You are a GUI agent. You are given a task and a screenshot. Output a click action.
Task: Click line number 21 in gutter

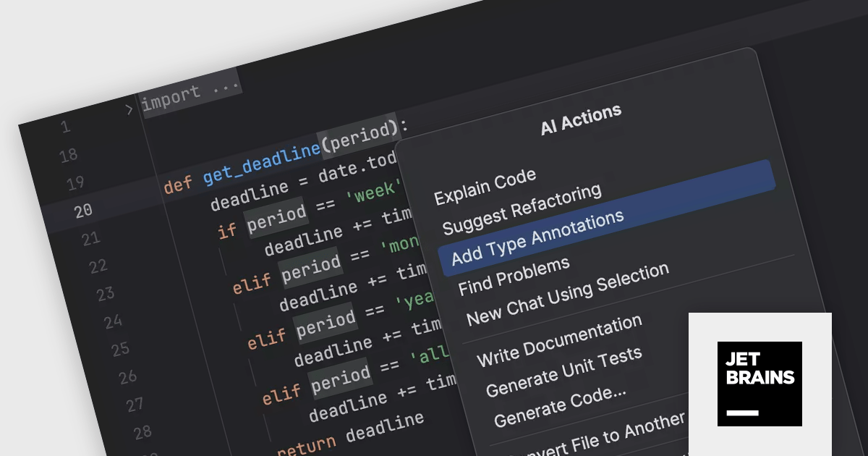coord(91,239)
